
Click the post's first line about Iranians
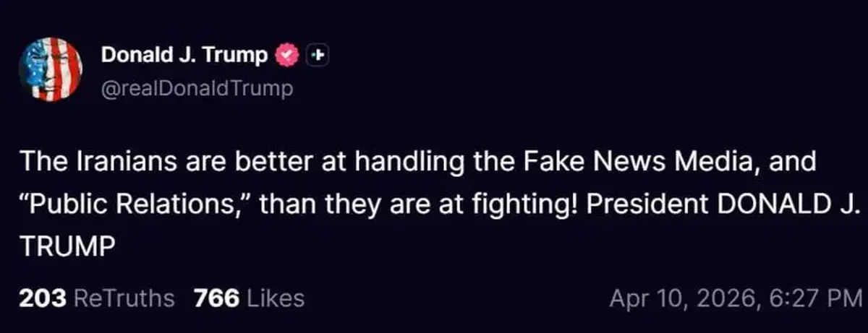(x=418, y=163)
